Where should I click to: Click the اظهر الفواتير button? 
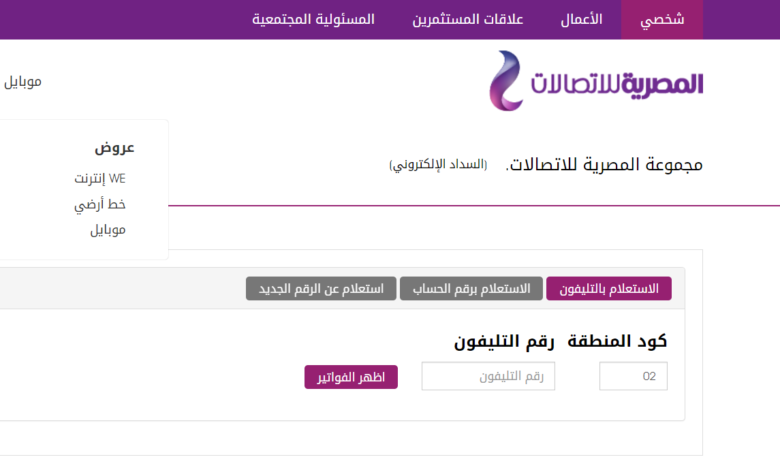[x=351, y=377]
